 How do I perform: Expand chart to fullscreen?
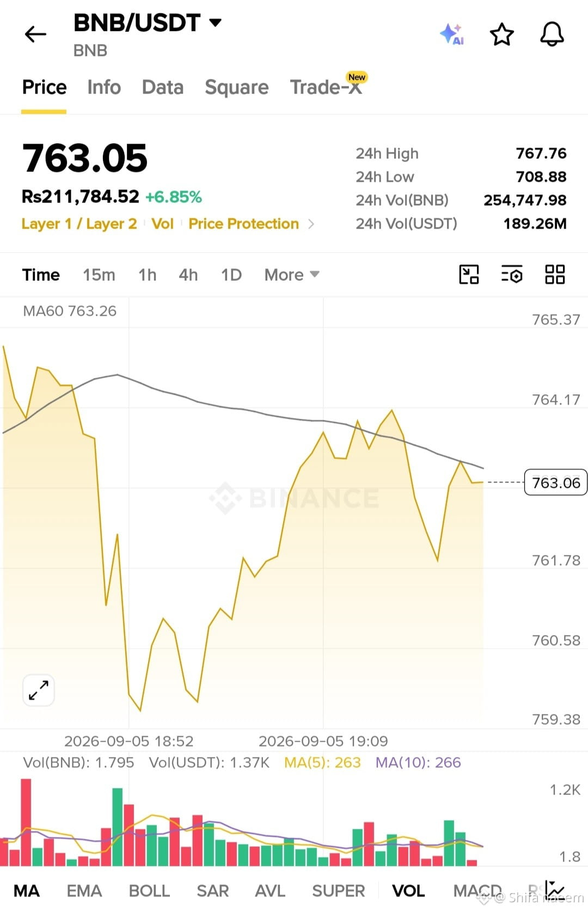point(39,690)
